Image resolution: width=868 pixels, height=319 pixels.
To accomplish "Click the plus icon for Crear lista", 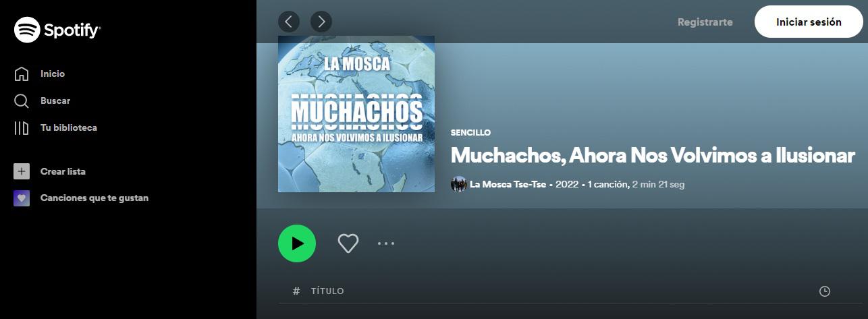I will point(22,171).
